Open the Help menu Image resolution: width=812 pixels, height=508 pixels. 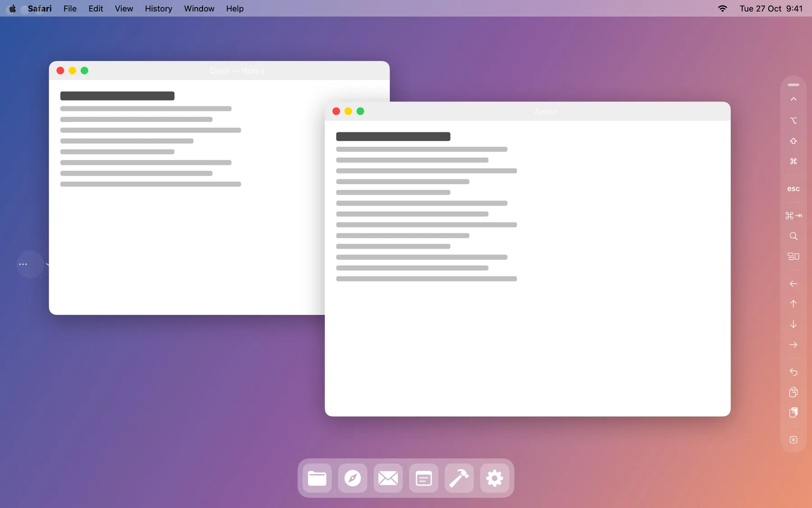point(235,9)
